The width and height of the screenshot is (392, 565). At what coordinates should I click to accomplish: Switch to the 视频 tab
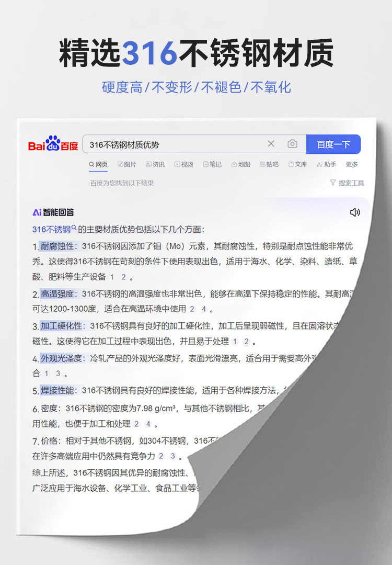(183, 164)
